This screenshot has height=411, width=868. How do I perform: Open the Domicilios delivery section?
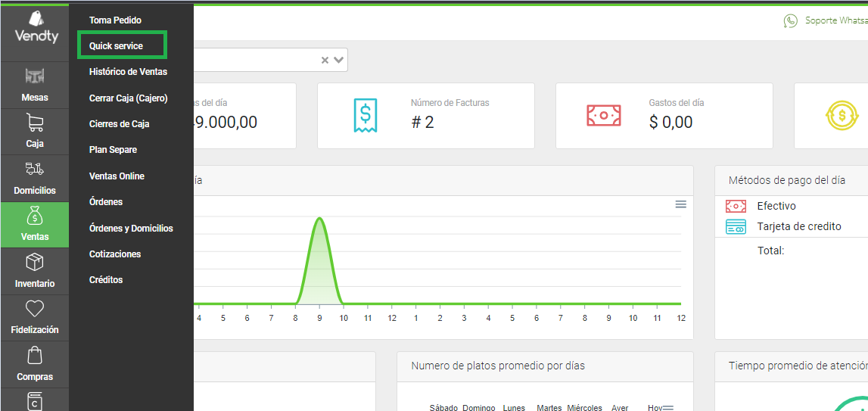click(x=35, y=179)
